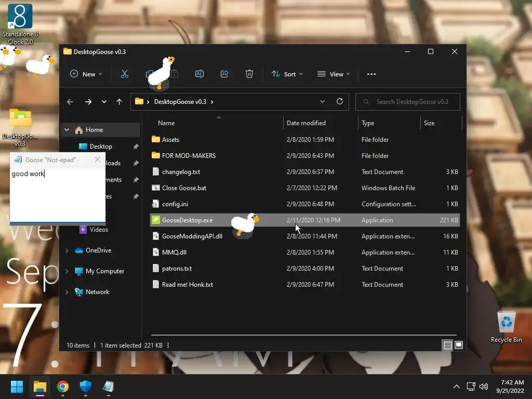532x399 pixels.
Task: Switch to large thumbnails view icon
Action: 458,345
